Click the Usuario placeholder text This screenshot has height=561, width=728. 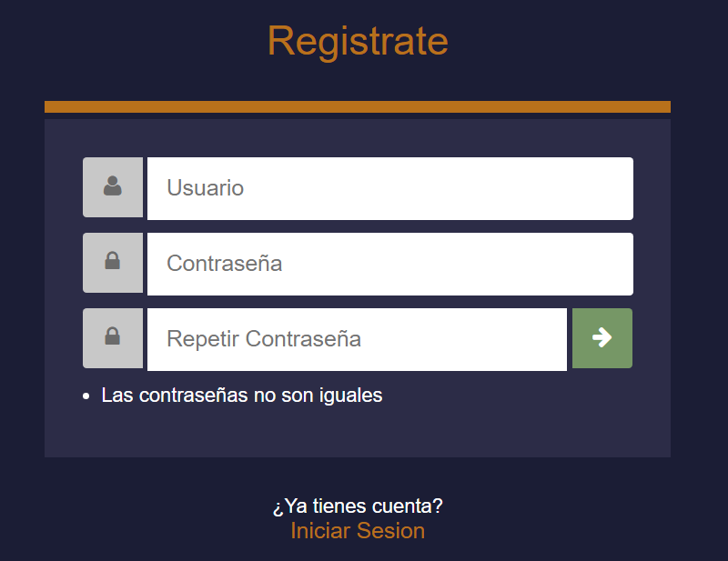tap(206, 187)
